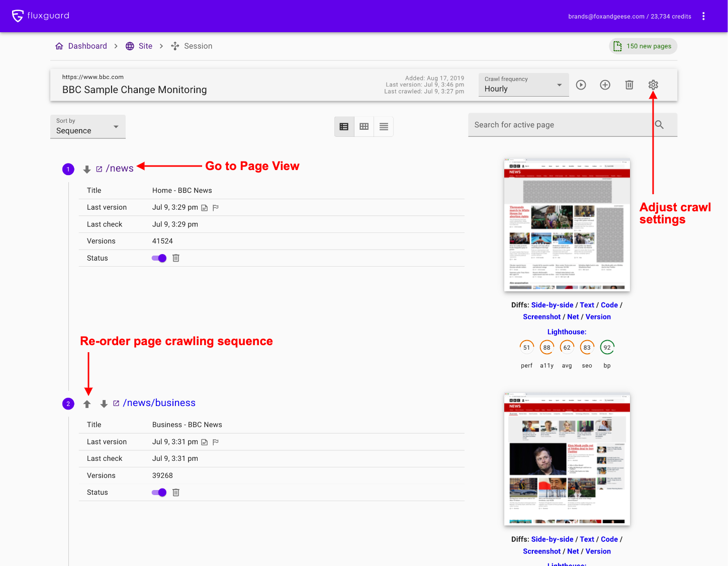Move /news/business up in sequence
728x566 pixels.
tap(87, 404)
